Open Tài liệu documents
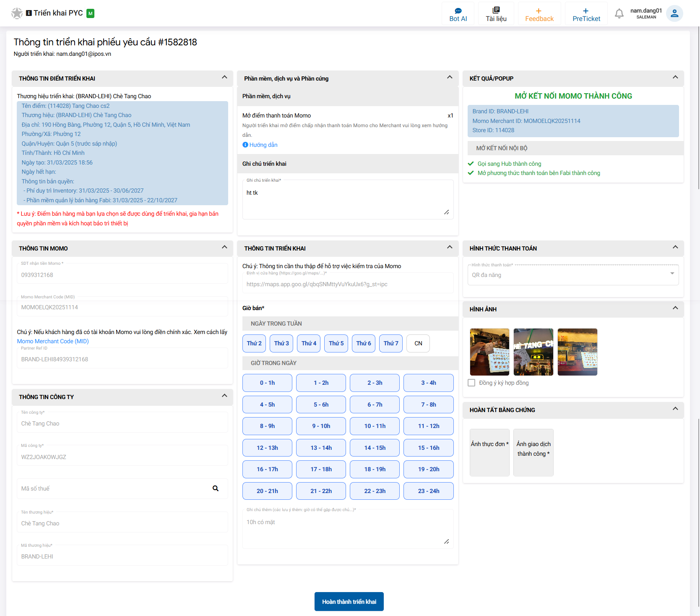This screenshot has height=616, width=700. [x=496, y=14]
